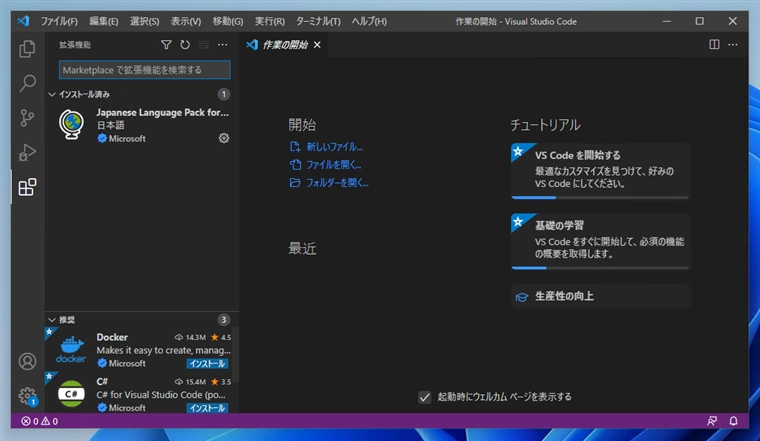Image resolution: width=760 pixels, height=441 pixels.
Task: Click progress bar under 基礎の学習
Action: (600, 268)
